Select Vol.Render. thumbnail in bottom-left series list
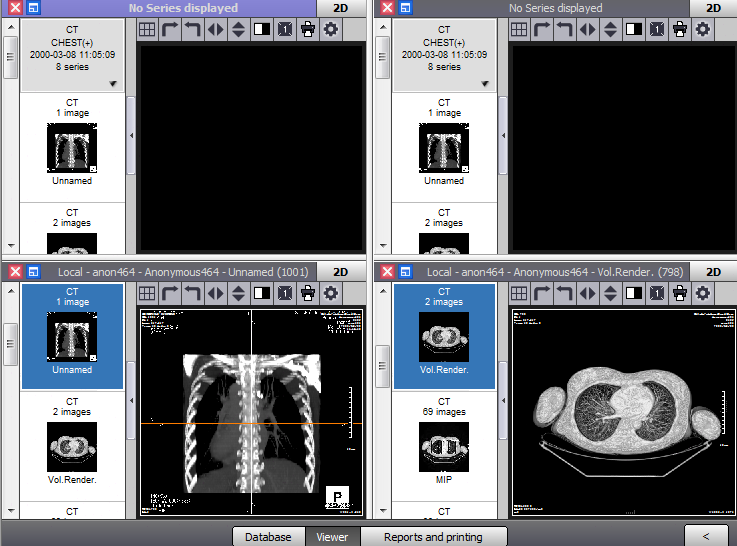 (x=72, y=447)
